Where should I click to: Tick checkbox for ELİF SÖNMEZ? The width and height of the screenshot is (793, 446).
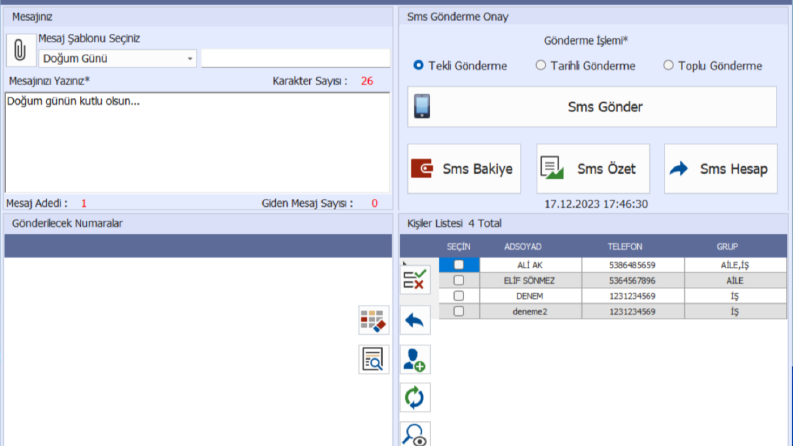[459, 280]
